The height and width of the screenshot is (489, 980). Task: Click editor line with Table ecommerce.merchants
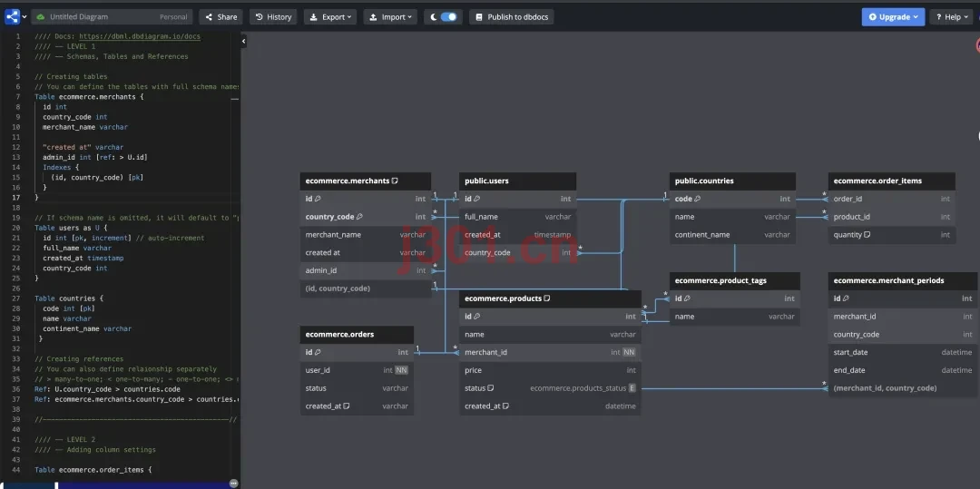click(x=89, y=97)
